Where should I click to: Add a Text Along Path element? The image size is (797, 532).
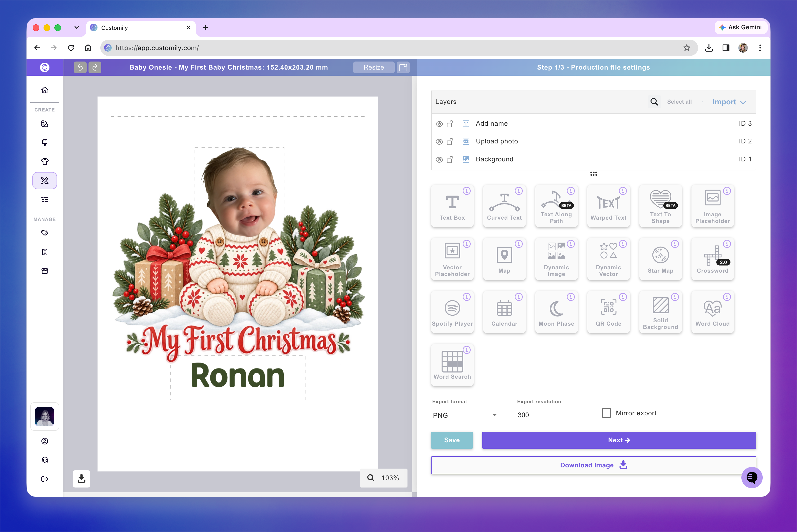click(556, 206)
